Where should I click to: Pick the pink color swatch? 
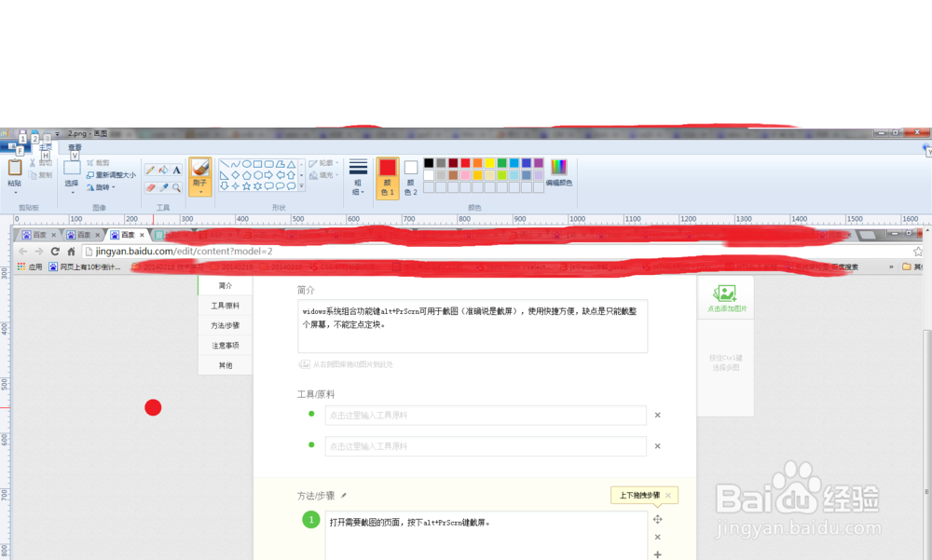[465, 175]
